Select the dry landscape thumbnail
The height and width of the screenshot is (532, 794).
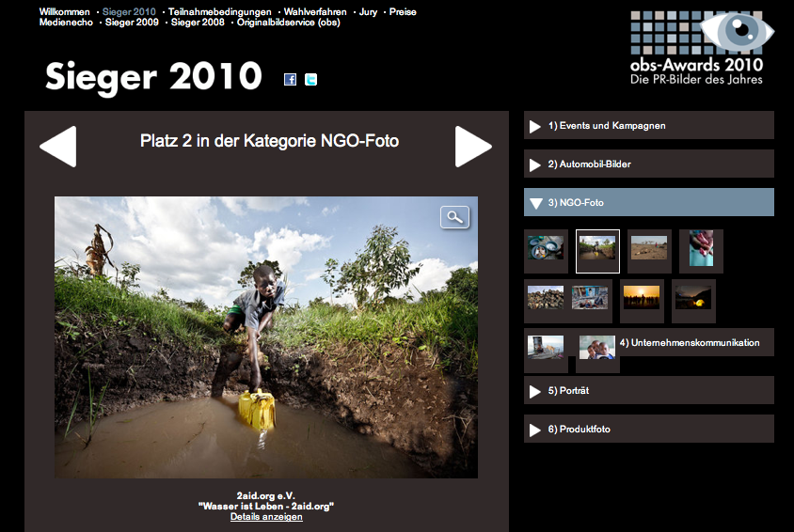point(649,248)
